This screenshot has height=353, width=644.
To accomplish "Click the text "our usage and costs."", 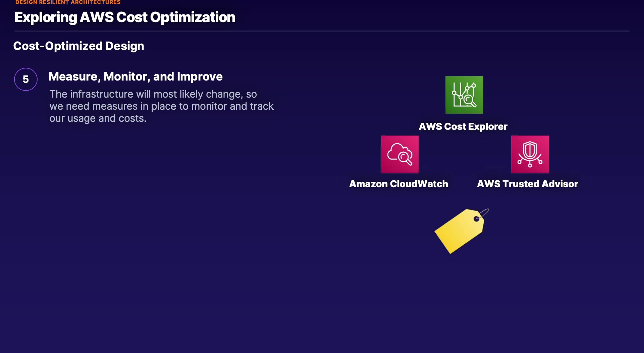I will point(98,118).
